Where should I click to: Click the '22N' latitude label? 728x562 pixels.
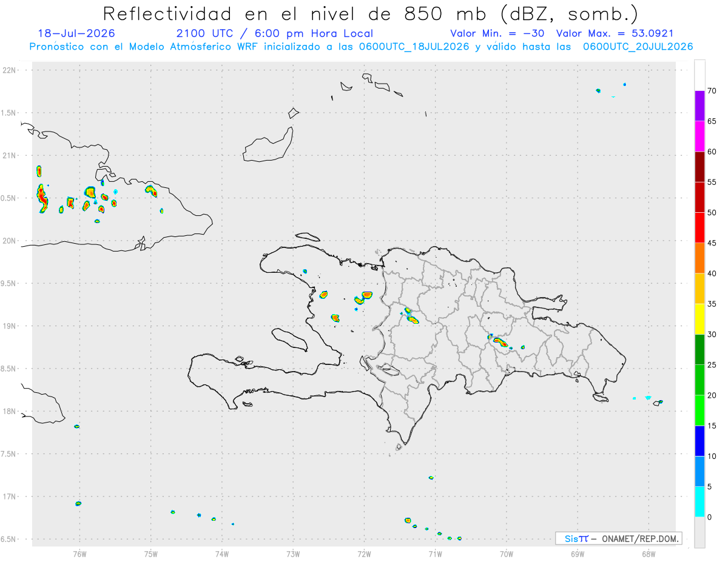point(9,70)
